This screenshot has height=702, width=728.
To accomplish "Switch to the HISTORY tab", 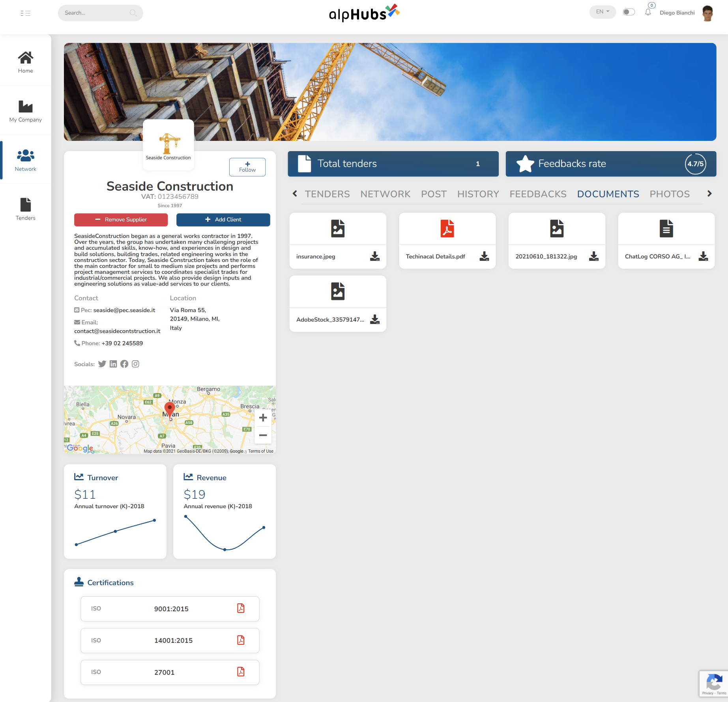I will point(478,194).
